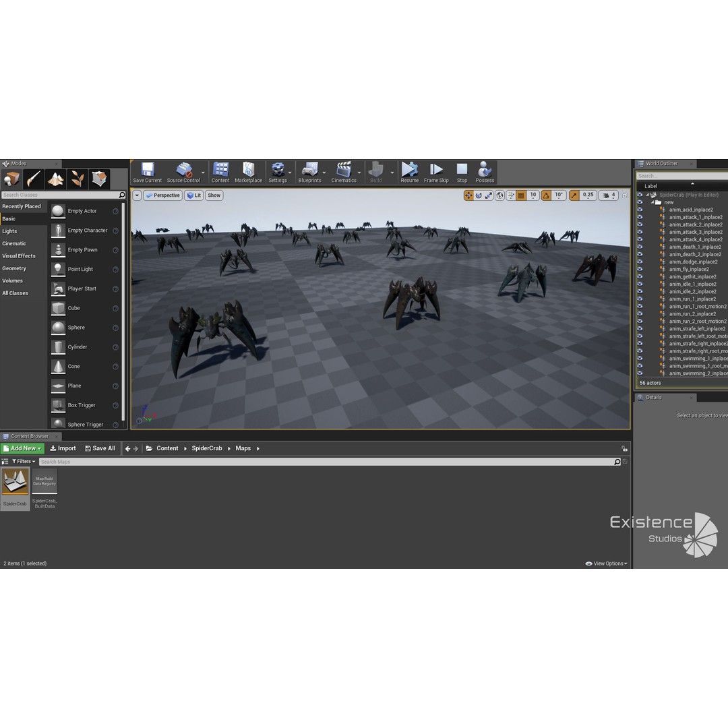Open the viewport options dropdown arrow
The height and width of the screenshot is (728, 728).
[x=137, y=195]
